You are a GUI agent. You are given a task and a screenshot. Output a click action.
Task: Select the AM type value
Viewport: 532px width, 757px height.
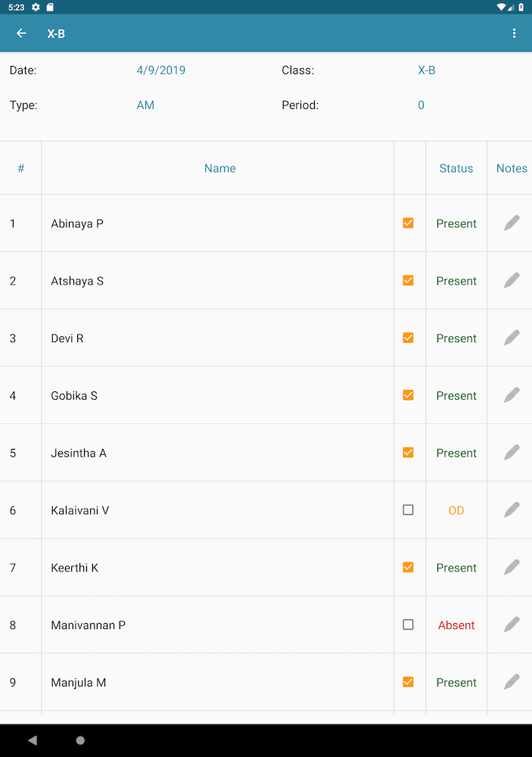click(x=145, y=105)
